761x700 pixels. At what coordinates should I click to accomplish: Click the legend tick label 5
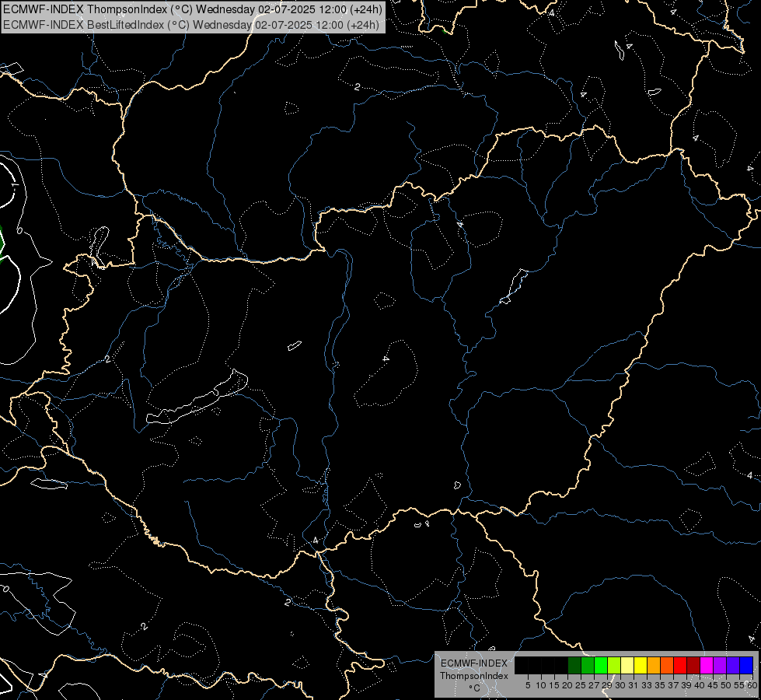pos(528,685)
